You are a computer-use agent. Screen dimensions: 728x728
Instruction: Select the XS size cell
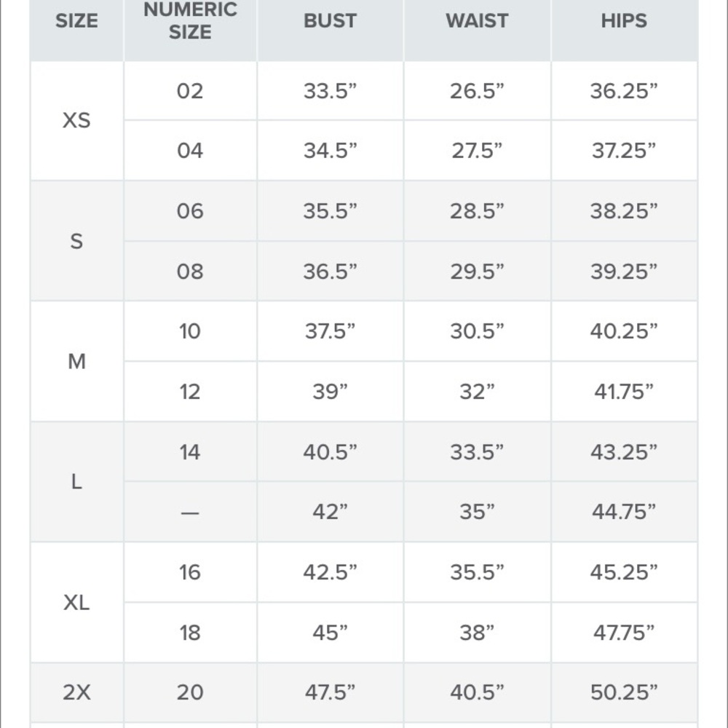point(76,121)
